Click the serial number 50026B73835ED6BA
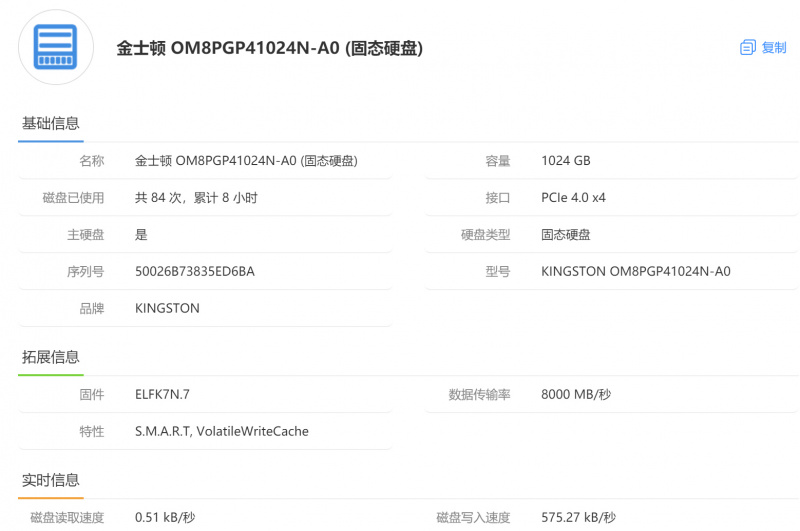Viewport: 800px width, 531px height. (194, 271)
